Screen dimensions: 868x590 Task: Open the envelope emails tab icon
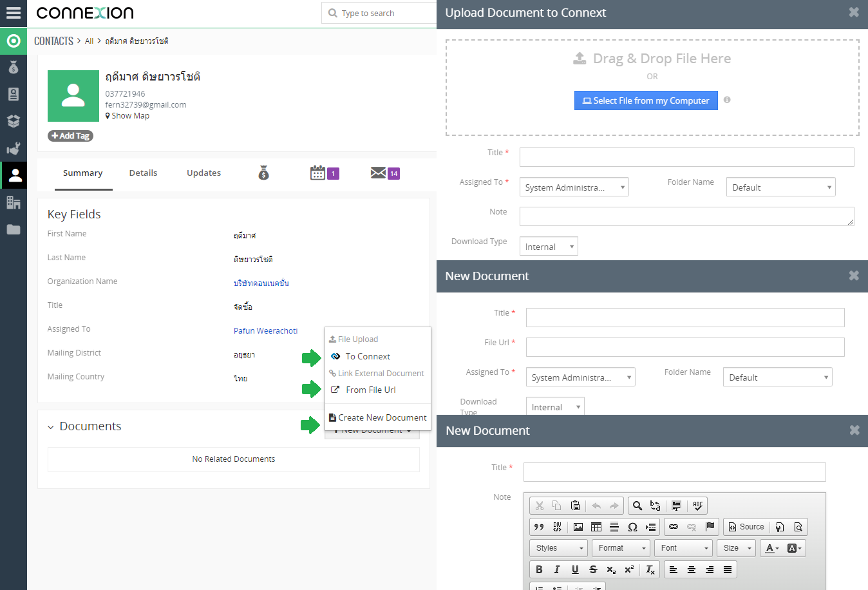378,173
